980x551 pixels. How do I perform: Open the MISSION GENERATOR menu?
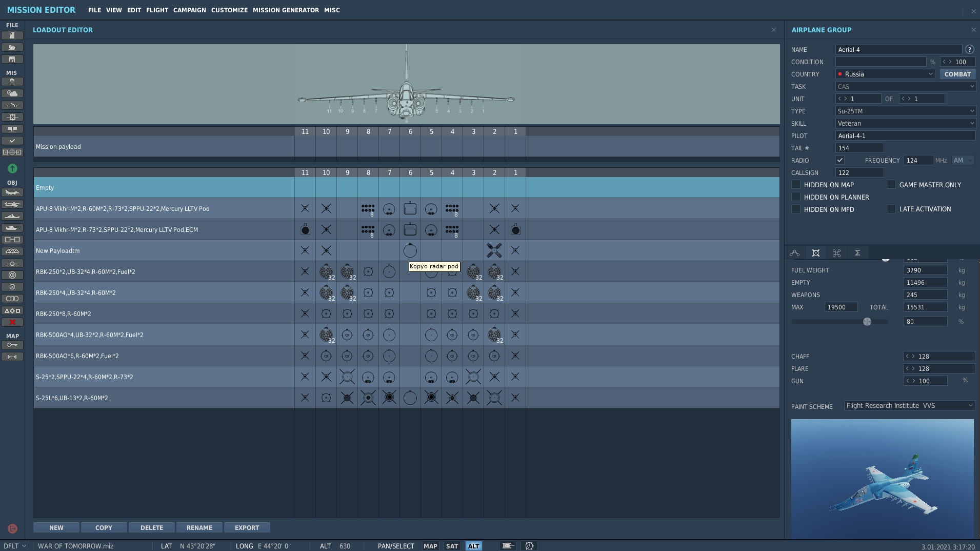pyautogui.click(x=286, y=10)
